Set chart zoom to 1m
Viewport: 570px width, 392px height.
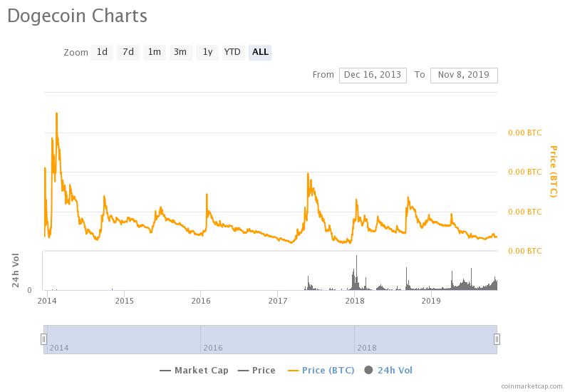pyautogui.click(x=155, y=52)
